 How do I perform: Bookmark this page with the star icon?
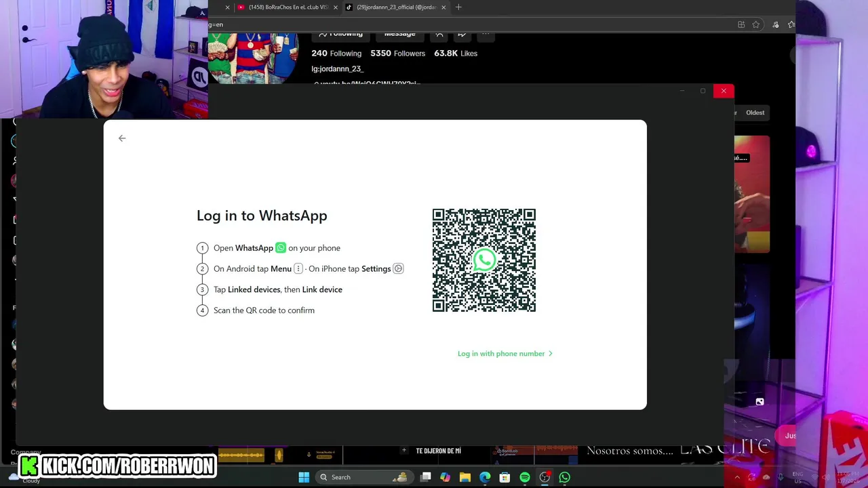[x=755, y=25]
